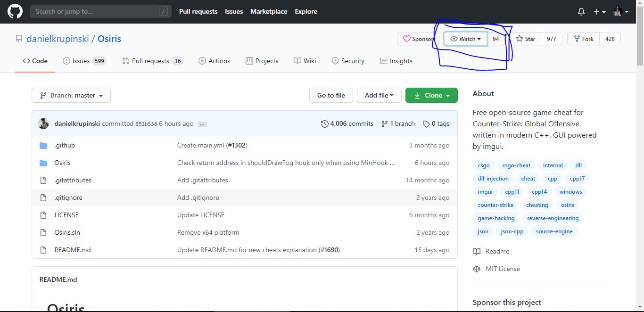Screen dimensions: 644x312
Task: Switch to the Insights tab
Action: 396,61
